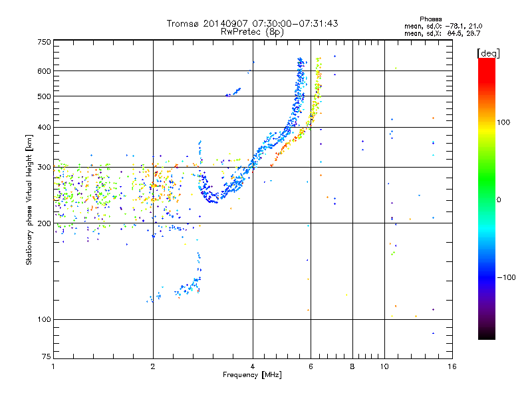Click the 750 tick on height axis
Image resolution: width=532 pixels, height=399 pixels.
(44, 41)
